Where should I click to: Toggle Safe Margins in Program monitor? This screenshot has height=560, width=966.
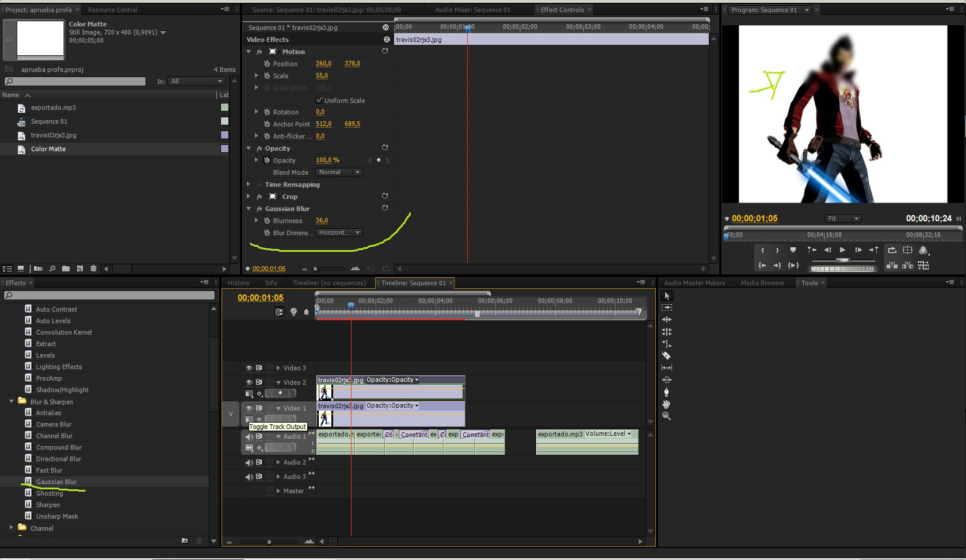[x=908, y=250]
